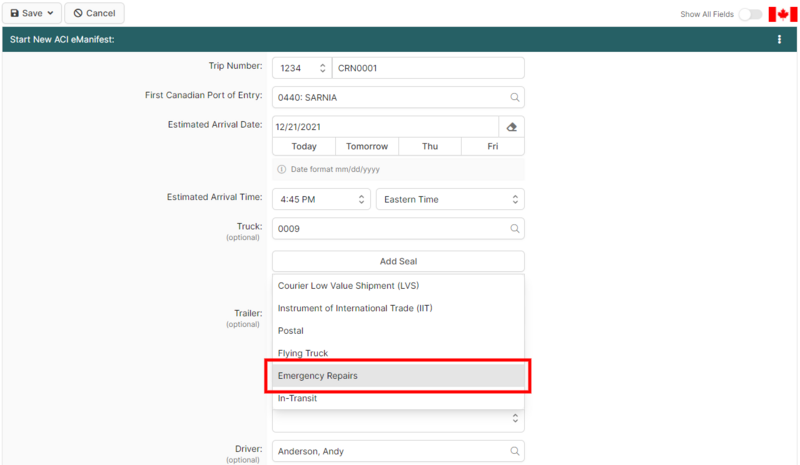This screenshot has height=465, width=800.
Task: Open the three-dot options menu in header
Action: pos(779,39)
